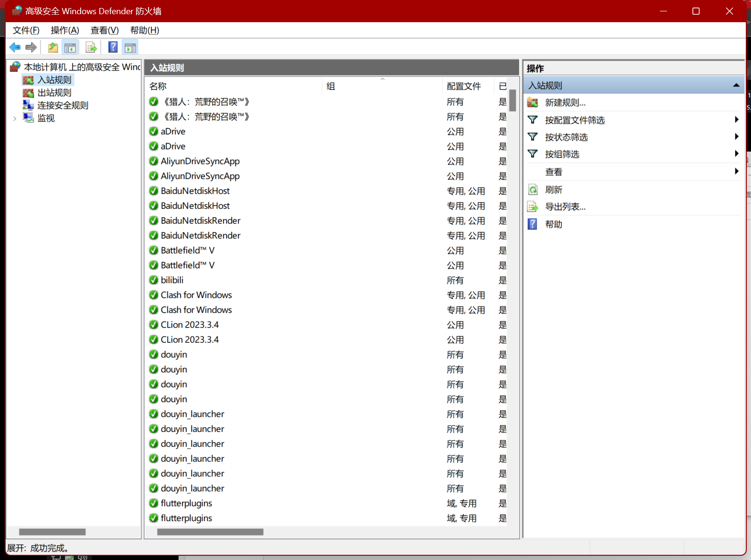Click the rules list horizontal scrollbar thumb
Viewport: 751px width, 560px height.
[210, 532]
